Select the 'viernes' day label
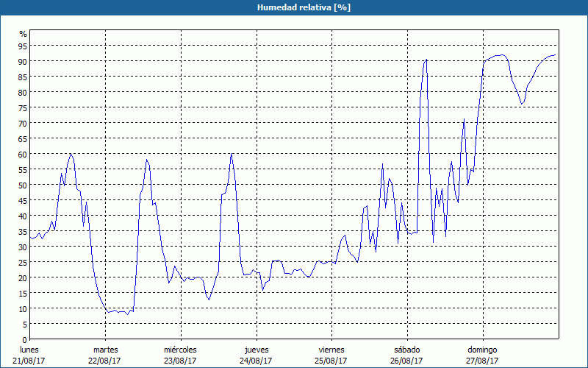 (331, 350)
